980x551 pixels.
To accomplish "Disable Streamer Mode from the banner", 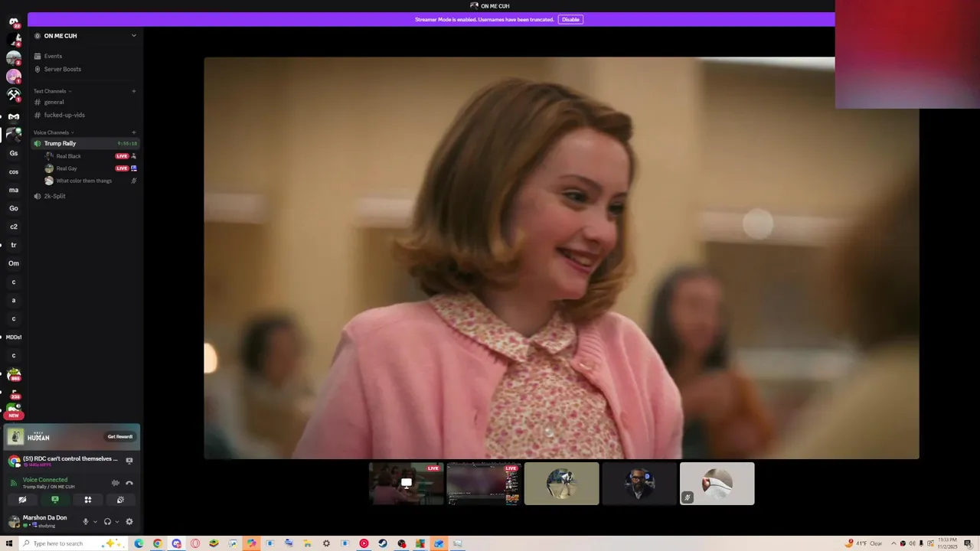I will click(x=570, y=19).
